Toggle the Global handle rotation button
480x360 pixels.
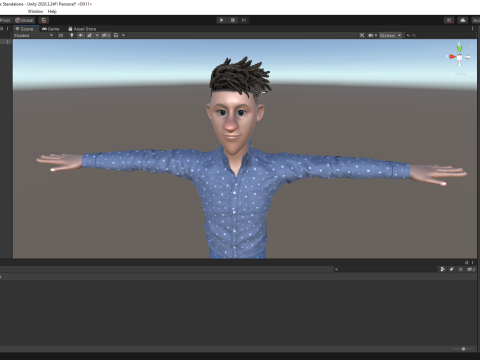pos(24,20)
